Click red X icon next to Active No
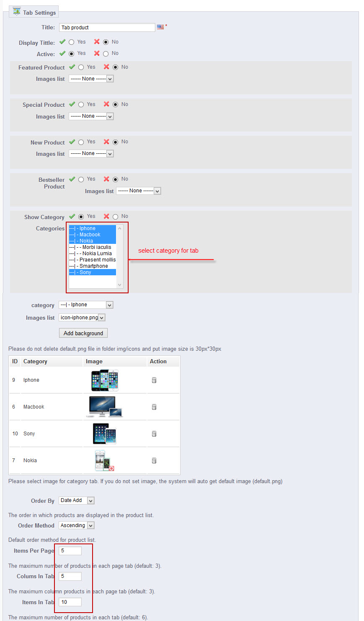 tap(97, 53)
